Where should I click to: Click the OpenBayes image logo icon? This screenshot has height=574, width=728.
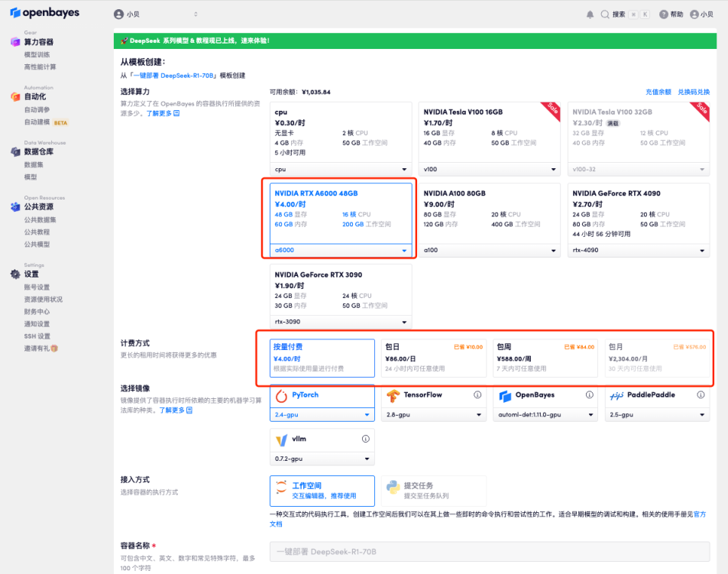click(x=505, y=396)
